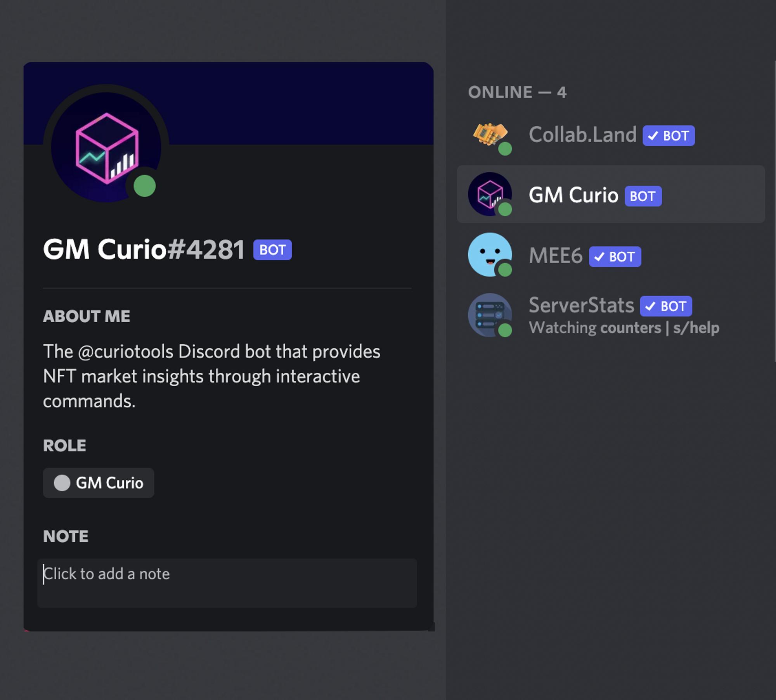Click into the 'Click to add a note' field
Screen dimensions: 776x700
pyautogui.click(x=227, y=583)
